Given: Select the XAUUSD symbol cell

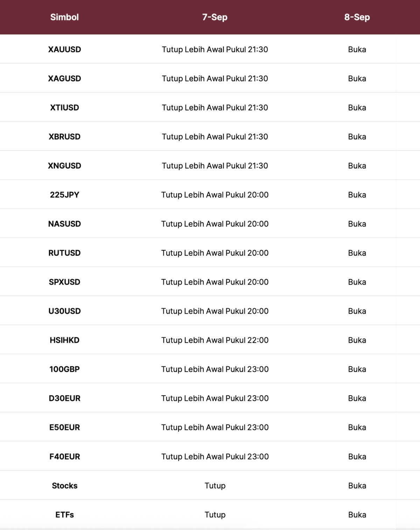Looking at the screenshot, I should [64, 49].
